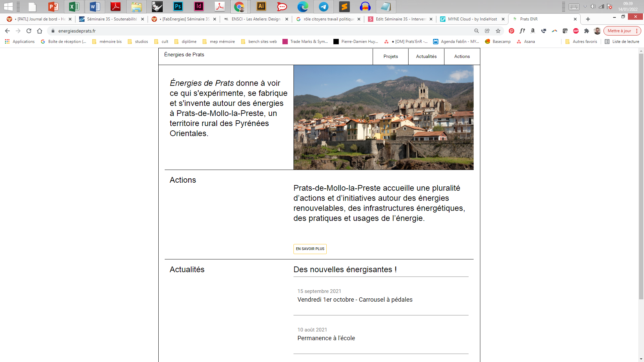Launch Illustrator from the taskbar

tap(261, 6)
